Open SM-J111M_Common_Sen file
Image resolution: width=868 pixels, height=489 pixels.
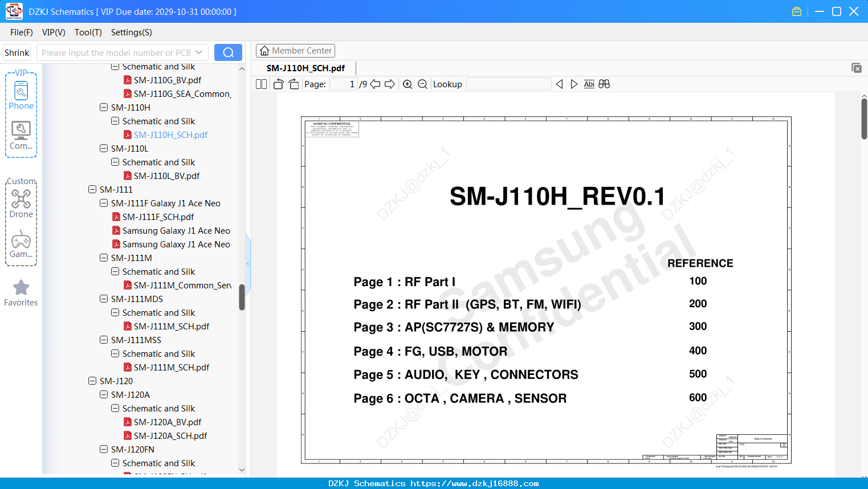point(182,286)
